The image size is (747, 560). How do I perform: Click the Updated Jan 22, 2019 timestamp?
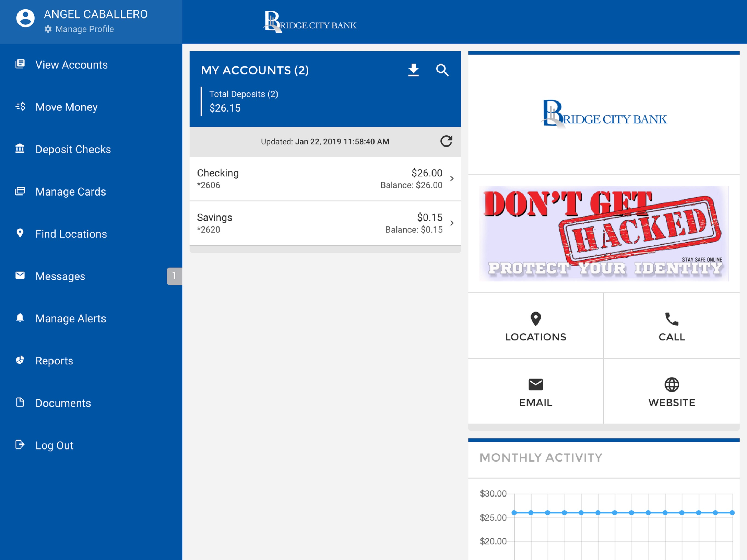pyautogui.click(x=325, y=142)
